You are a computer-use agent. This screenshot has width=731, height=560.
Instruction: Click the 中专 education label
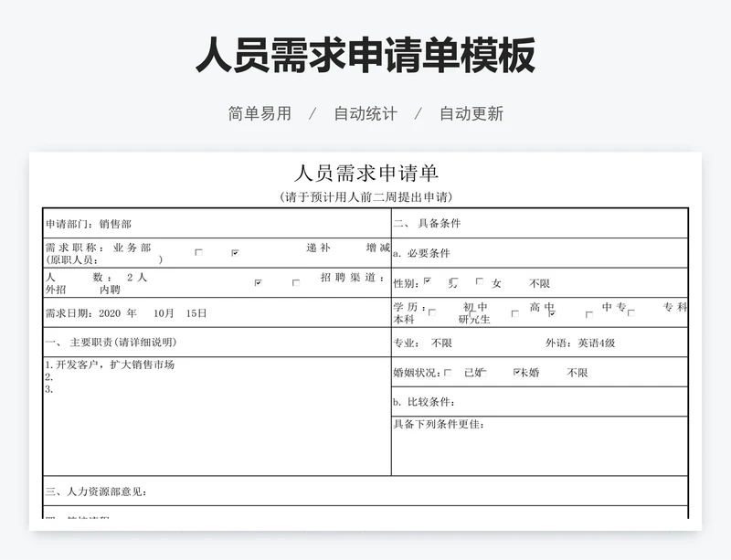(x=614, y=307)
